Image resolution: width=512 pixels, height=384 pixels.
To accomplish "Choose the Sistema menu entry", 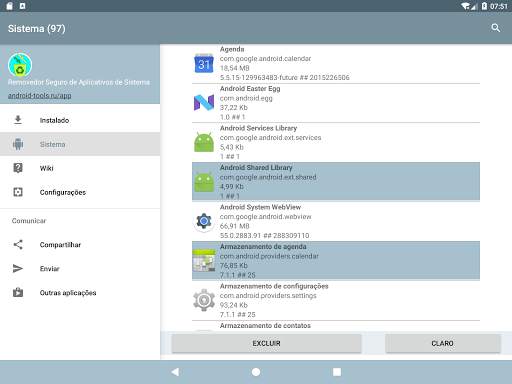I will pyautogui.click(x=80, y=144).
